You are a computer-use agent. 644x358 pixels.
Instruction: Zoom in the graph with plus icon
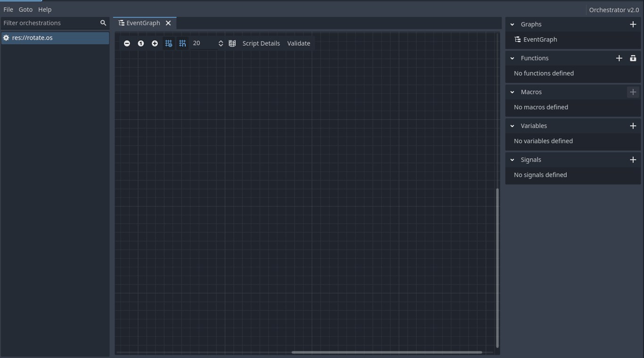click(x=155, y=43)
